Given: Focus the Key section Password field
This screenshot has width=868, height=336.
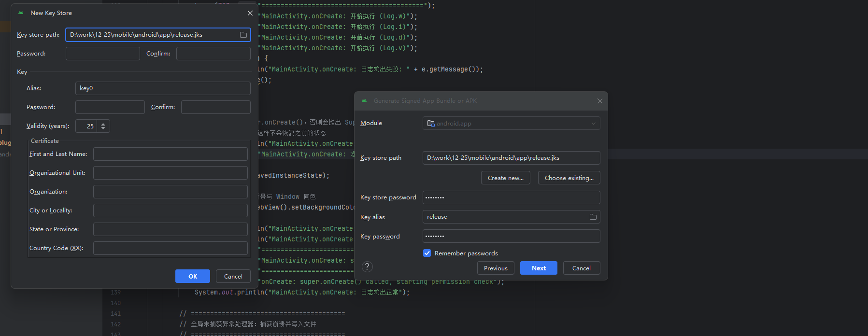Looking at the screenshot, I should click(110, 107).
